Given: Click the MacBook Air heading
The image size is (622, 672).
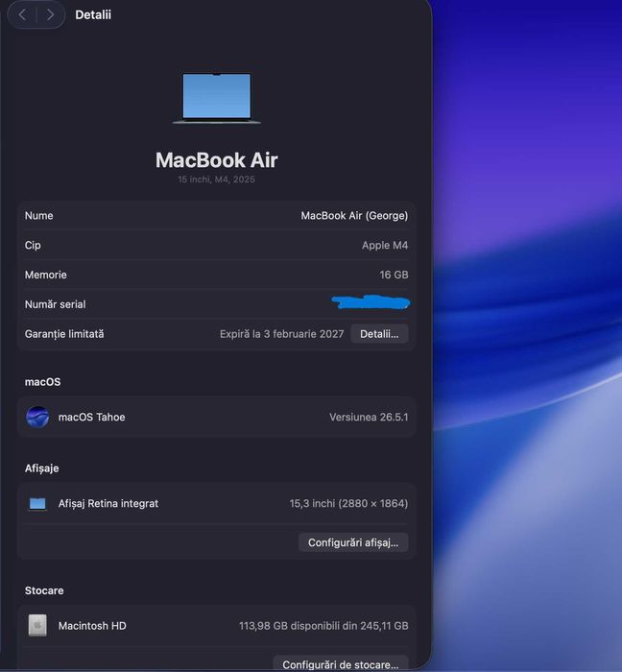Looking at the screenshot, I should (217, 160).
